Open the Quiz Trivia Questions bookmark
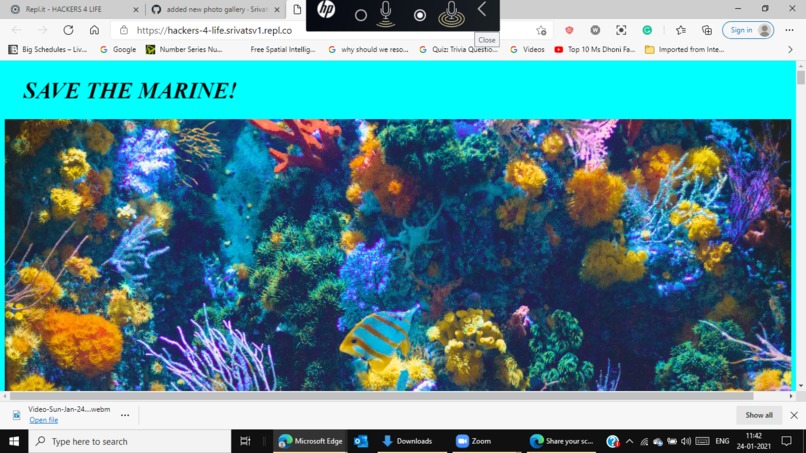 pos(459,49)
